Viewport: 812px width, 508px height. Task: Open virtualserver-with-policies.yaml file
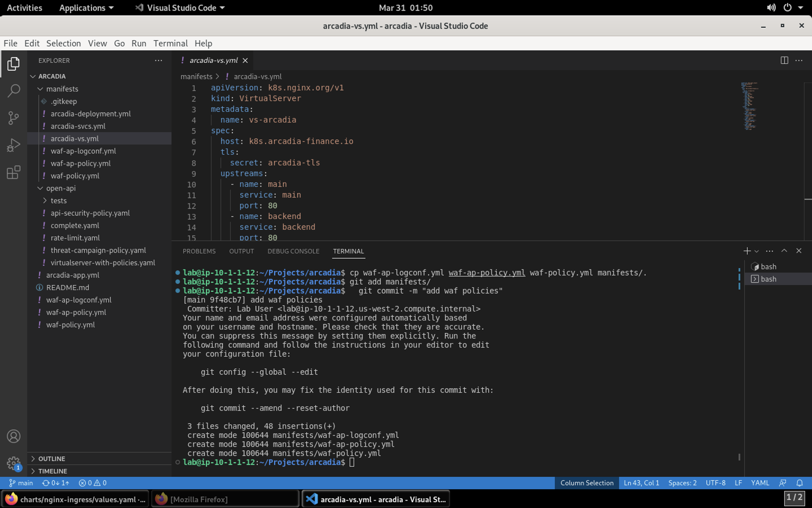click(103, 263)
